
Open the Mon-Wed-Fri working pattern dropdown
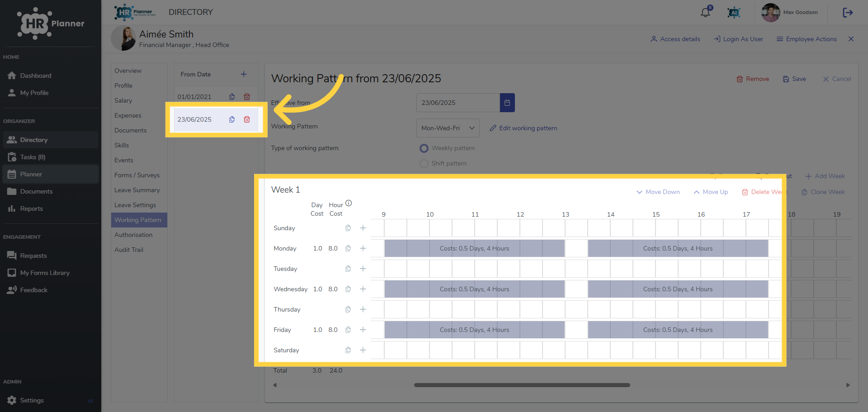point(448,128)
